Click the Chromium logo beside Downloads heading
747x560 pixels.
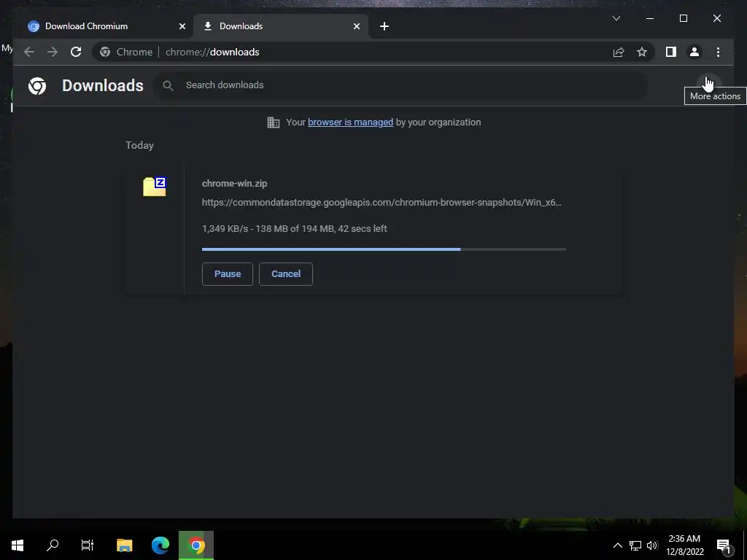[x=37, y=86]
